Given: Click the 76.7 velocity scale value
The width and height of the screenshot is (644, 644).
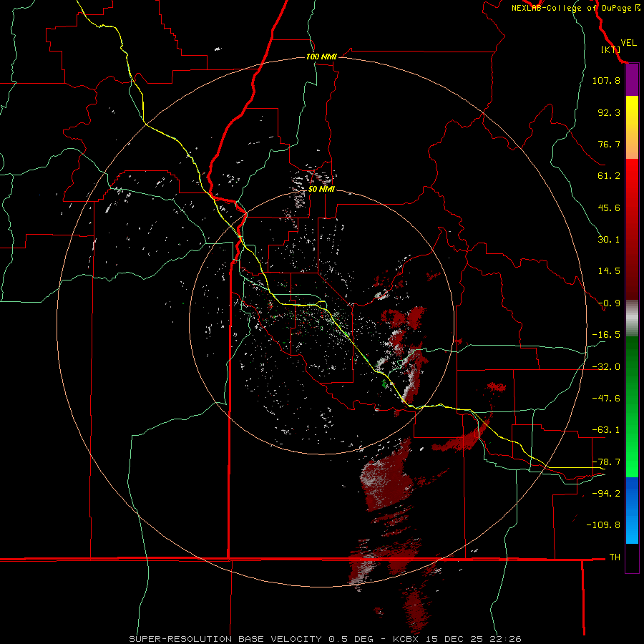Looking at the screenshot, I should tap(609, 144).
